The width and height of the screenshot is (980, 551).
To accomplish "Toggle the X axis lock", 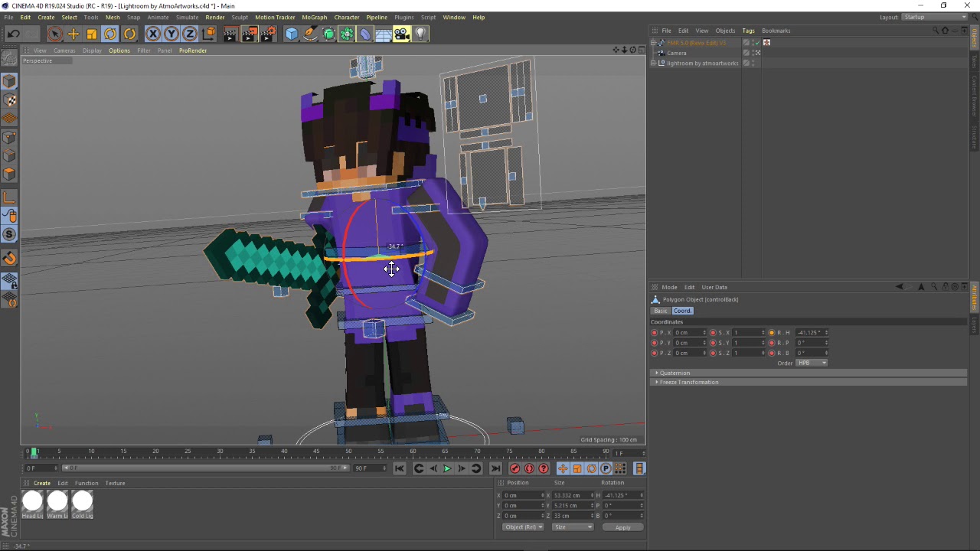I will pos(152,34).
